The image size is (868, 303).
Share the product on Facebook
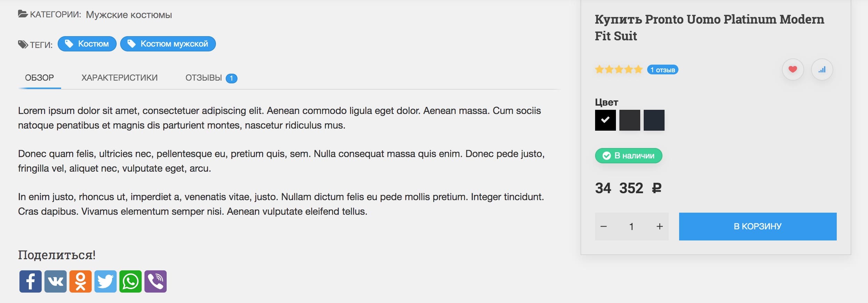(x=31, y=281)
